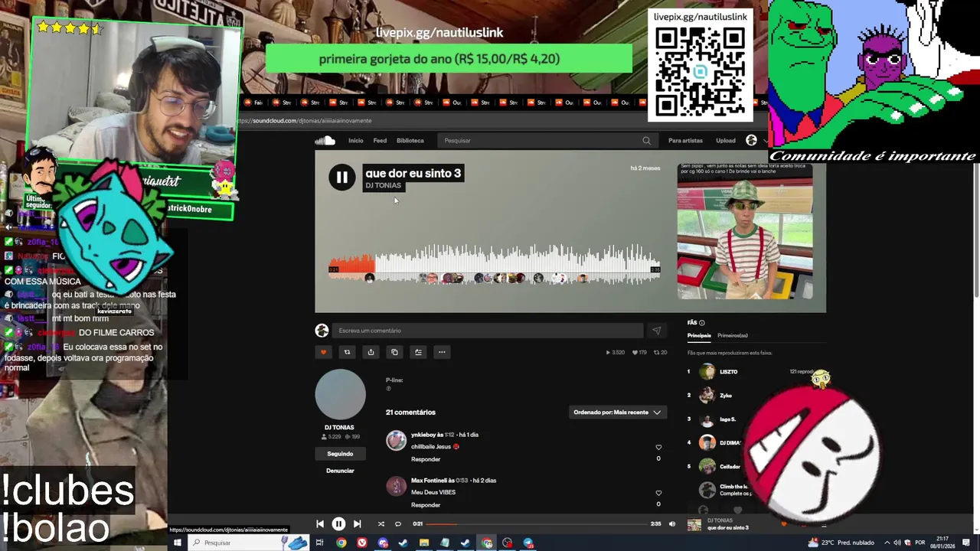Click the Windows taskbar Pesquisar search box
Screen dimensions: 980x551
pos(247,543)
